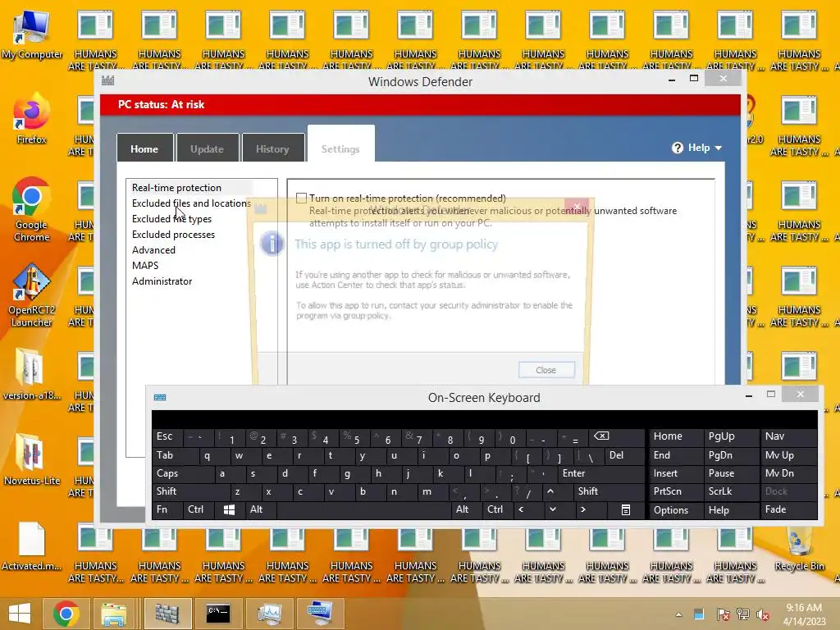Toggle left Ctrl key on keyboard
This screenshot has width=840, height=630.
pyautogui.click(x=199, y=509)
